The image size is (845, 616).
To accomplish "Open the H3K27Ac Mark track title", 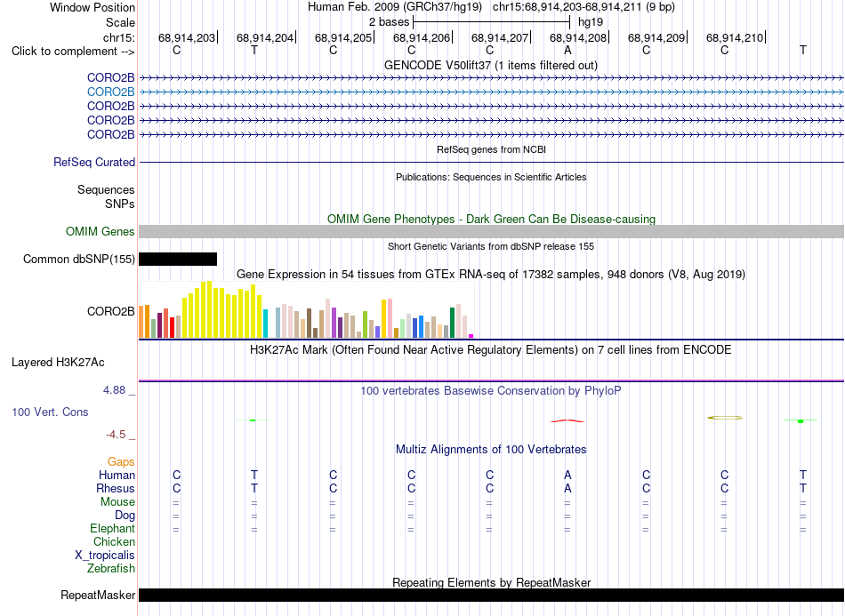I will pos(491,350).
